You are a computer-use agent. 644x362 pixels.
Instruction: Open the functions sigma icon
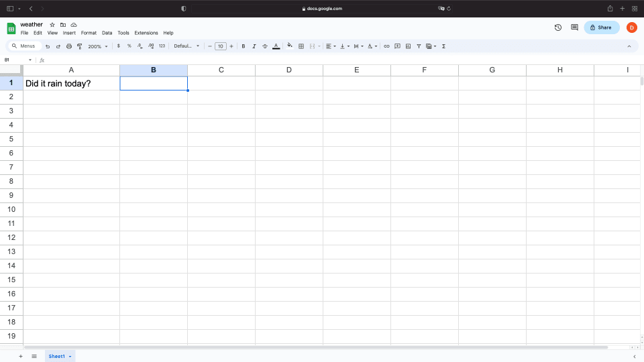(444, 46)
